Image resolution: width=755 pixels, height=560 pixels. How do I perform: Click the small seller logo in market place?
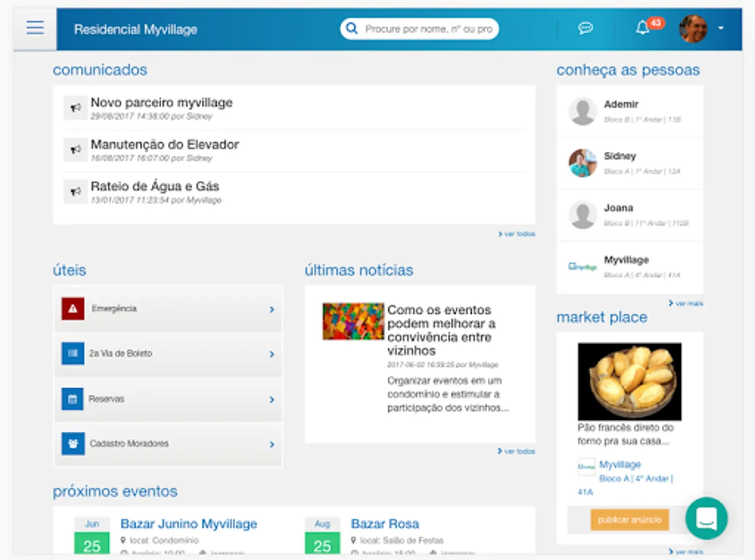point(586,467)
